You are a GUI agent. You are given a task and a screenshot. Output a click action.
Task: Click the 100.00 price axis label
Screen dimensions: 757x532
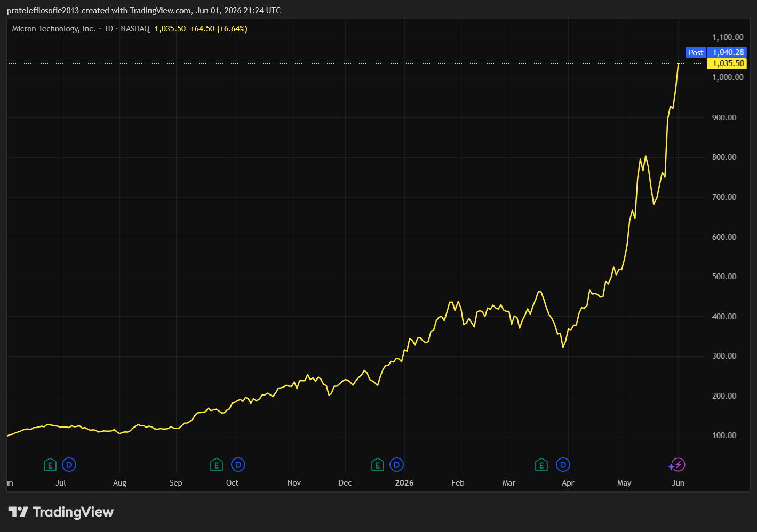724,436
